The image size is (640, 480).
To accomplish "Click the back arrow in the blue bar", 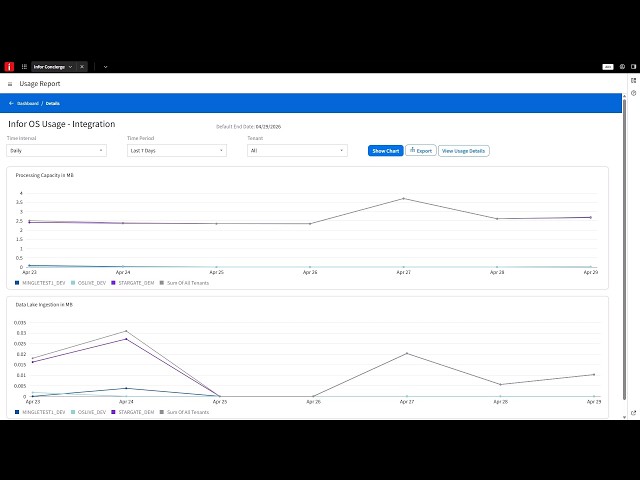I will (11, 103).
